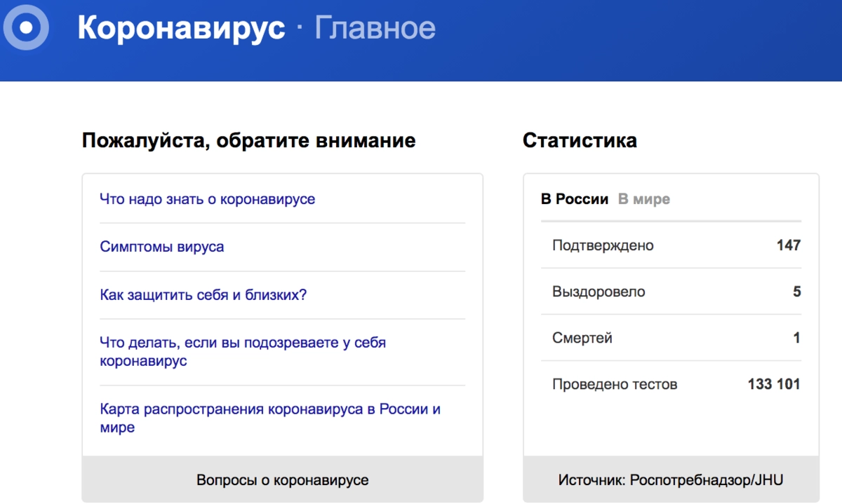Click the Коронавирус header title

coord(181,28)
